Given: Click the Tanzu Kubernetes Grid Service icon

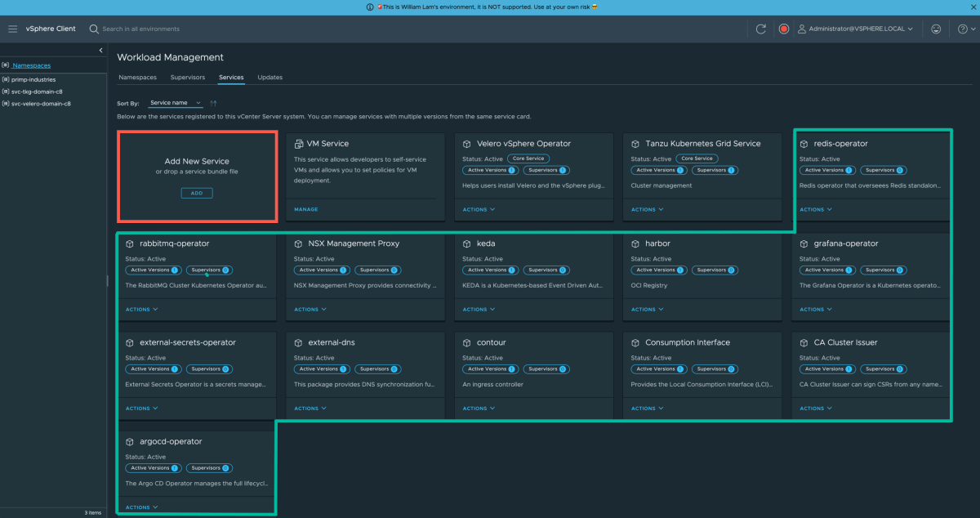Looking at the screenshot, I should coord(635,144).
